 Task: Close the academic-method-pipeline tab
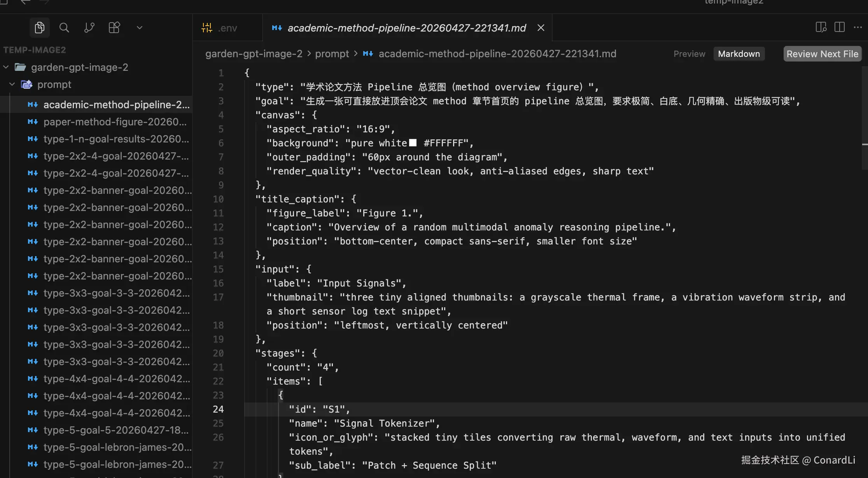(541, 28)
